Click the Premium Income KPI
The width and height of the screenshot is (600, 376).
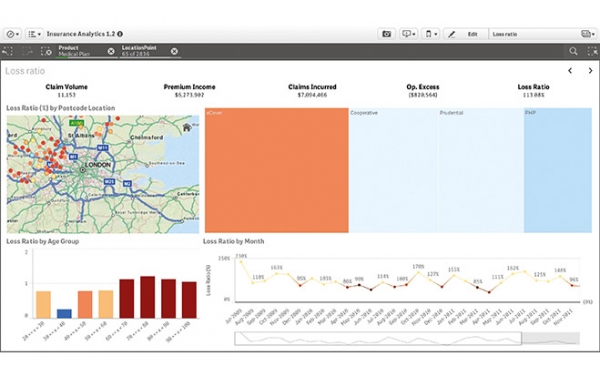point(189,91)
